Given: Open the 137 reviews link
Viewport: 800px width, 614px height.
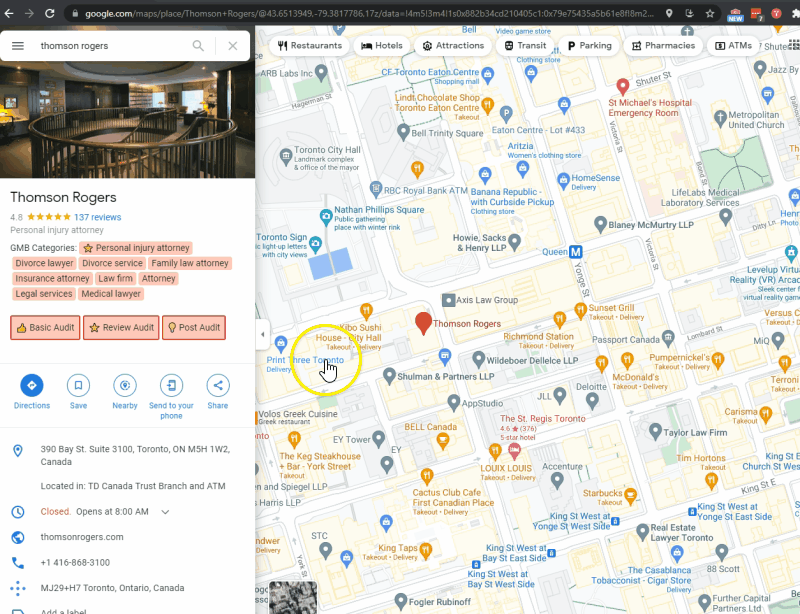Looking at the screenshot, I should coord(97,217).
